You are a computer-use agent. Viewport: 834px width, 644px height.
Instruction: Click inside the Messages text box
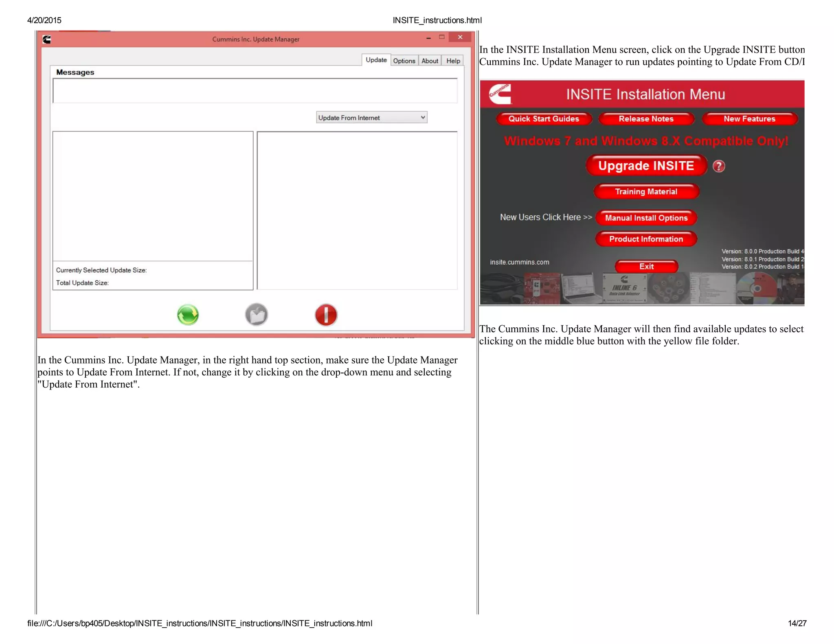[255, 91]
